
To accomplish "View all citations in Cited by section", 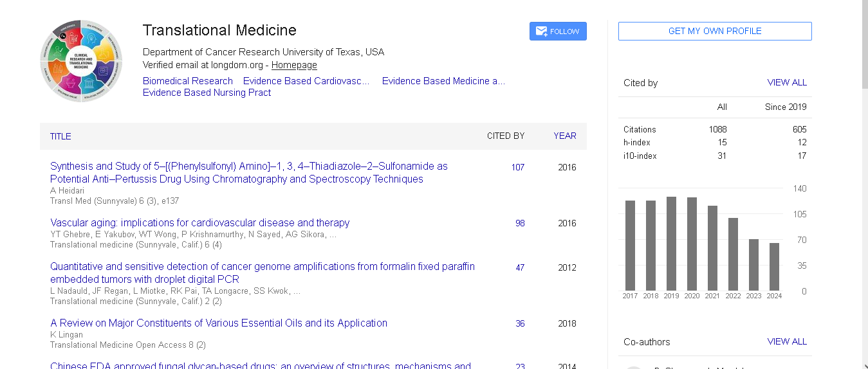I will pyautogui.click(x=786, y=82).
